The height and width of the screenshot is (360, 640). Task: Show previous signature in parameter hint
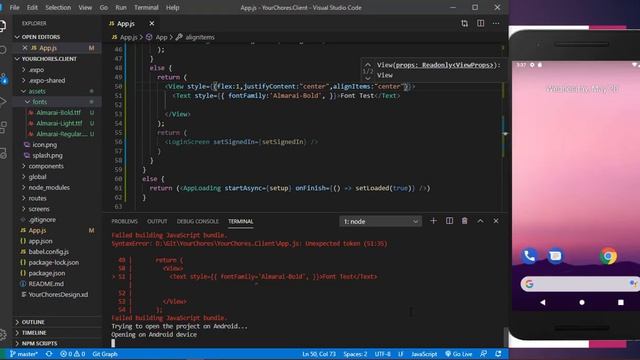[x=368, y=64]
